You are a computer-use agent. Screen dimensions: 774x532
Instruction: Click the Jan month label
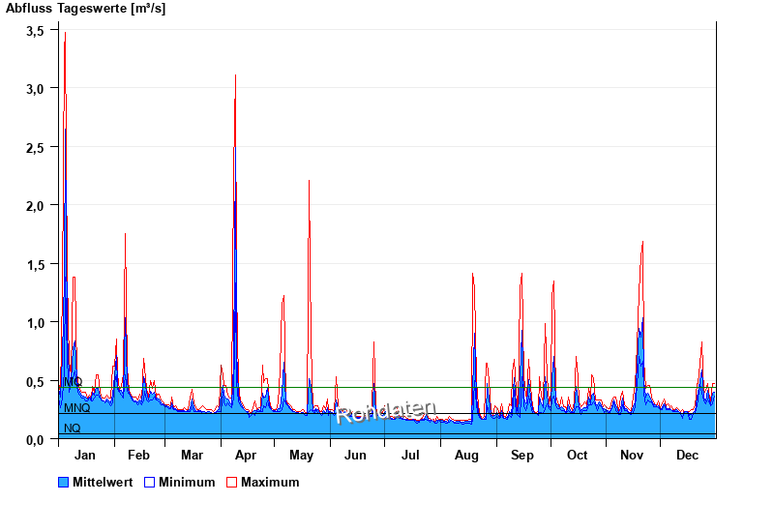(x=85, y=455)
